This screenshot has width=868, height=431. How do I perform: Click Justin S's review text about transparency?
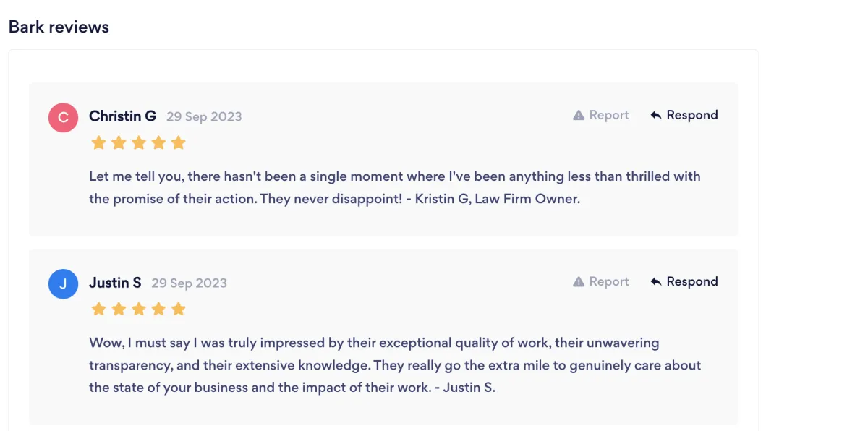[x=395, y=365]
